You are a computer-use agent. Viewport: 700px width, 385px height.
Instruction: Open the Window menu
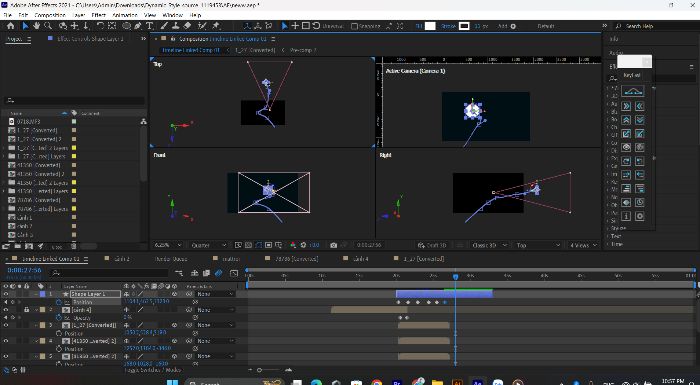click(172, 15)
